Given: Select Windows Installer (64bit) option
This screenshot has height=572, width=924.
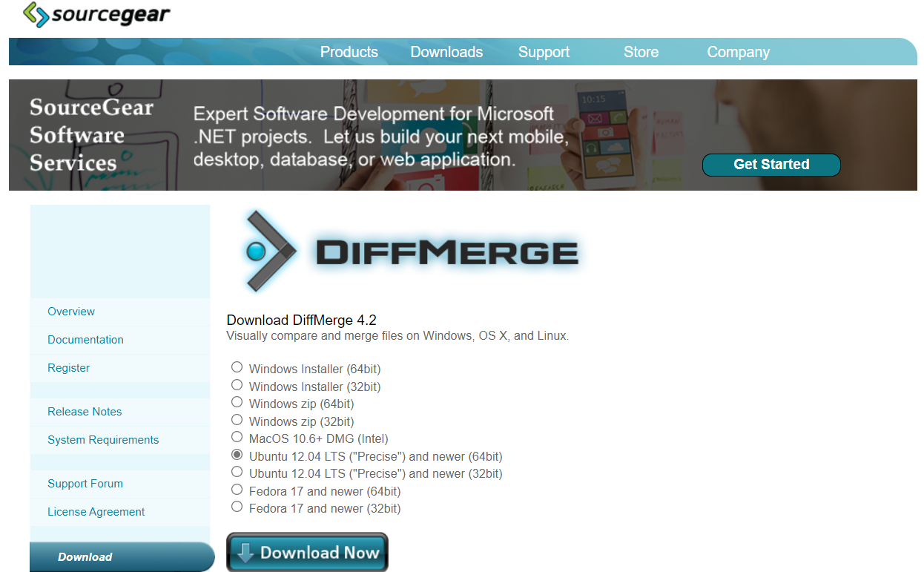Looking at the screenshot, I should point(237,366).
